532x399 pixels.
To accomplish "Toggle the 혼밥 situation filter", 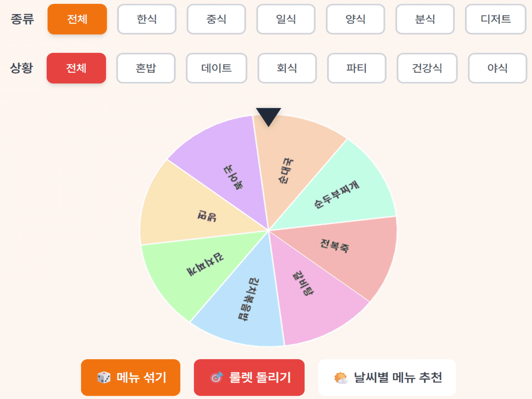I will (x=146, y=68).
